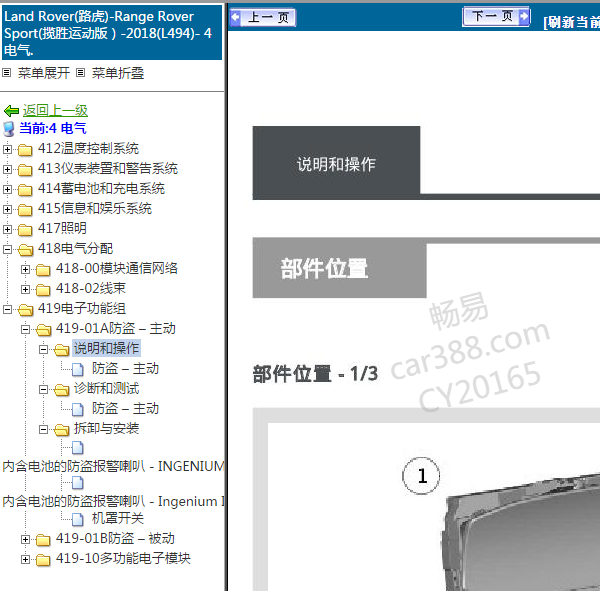This screenshot has width=600, height=591.
Task: Click the 下一页 next page button
Action: point(496,16)
